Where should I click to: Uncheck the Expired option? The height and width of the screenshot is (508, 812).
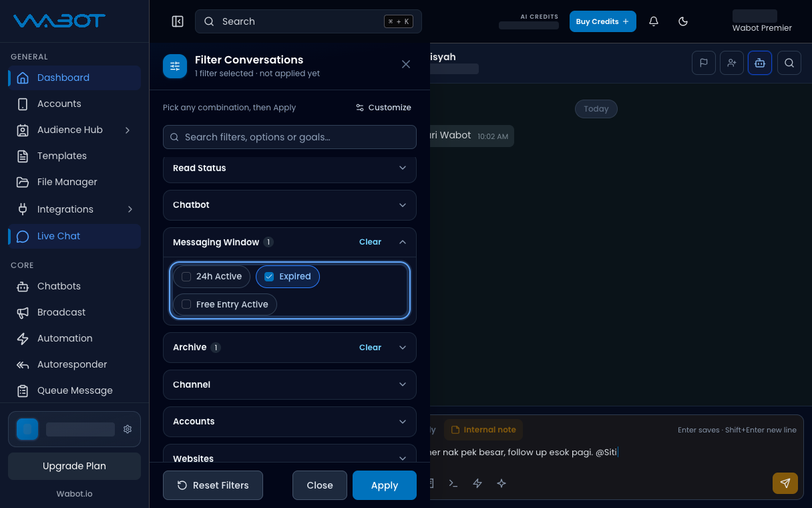pyautogui.click(x=288, y=277)
